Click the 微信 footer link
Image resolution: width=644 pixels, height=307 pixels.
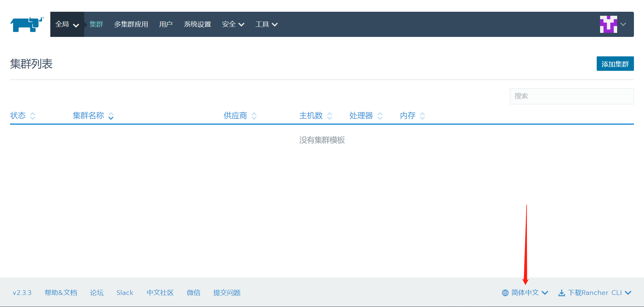pos(194,293)
